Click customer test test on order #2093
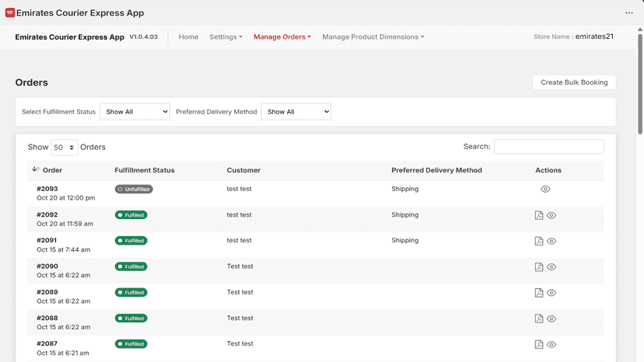This screenshot has width=644, height=362. 239,189
